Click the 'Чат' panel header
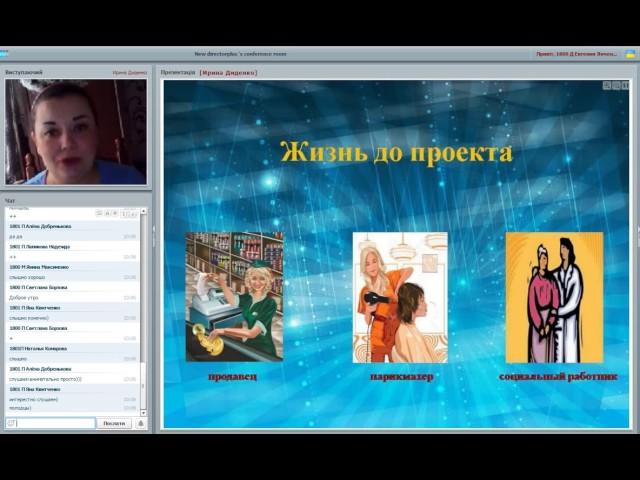This screenshot has height=480, width=640. click(10, 201)
